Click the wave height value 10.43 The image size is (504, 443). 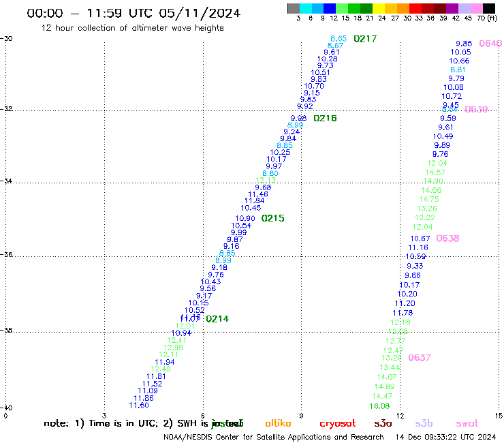coord(210,282)
